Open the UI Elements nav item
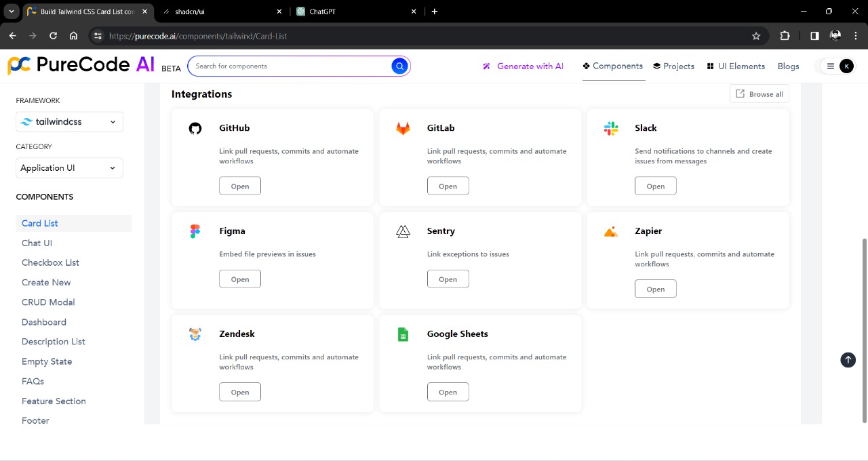 pyautogui.click(x=736, y=66)
